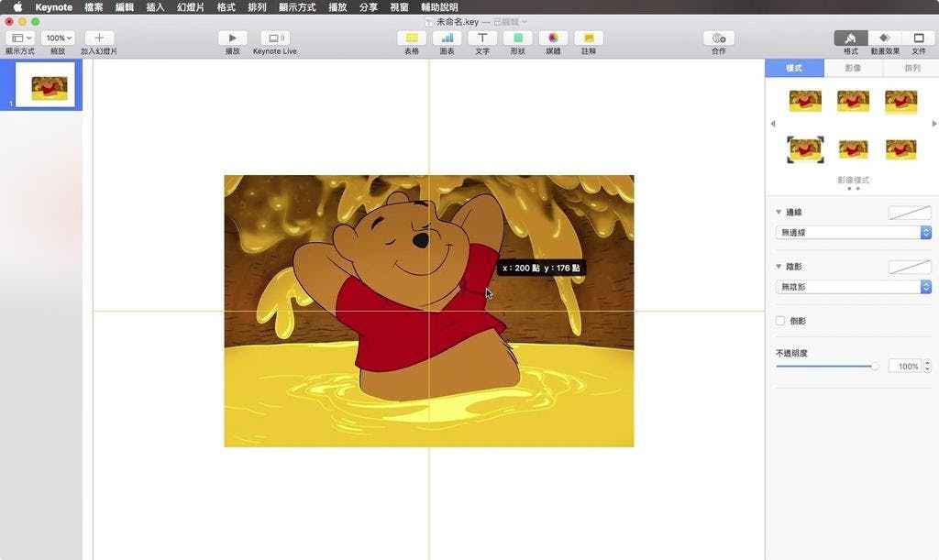Add a comment with the 註解 icon

point(589,38)
